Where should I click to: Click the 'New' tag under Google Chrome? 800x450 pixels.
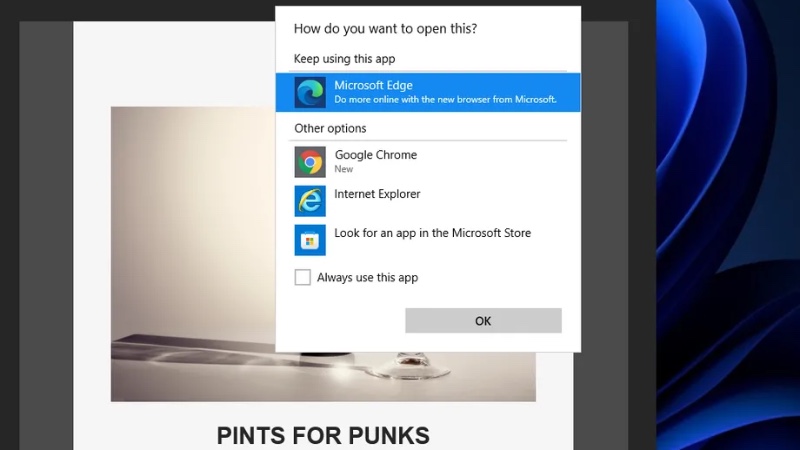coord(343,169)
